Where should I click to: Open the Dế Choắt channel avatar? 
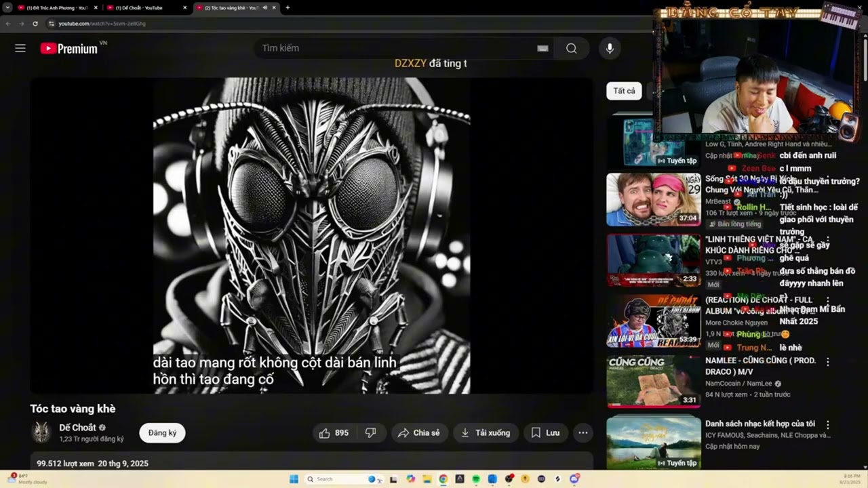[x=41, y=432]
